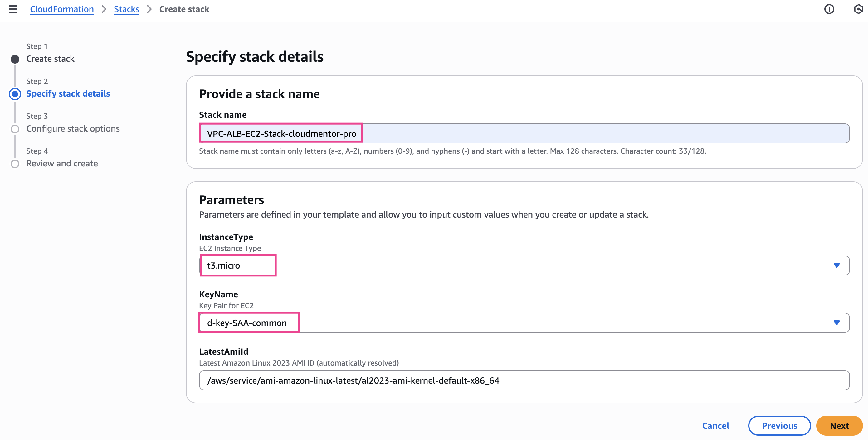Click the Create stack step label
Image resolution: width=868 pixels, height=440 pixels.
(50, 59)
